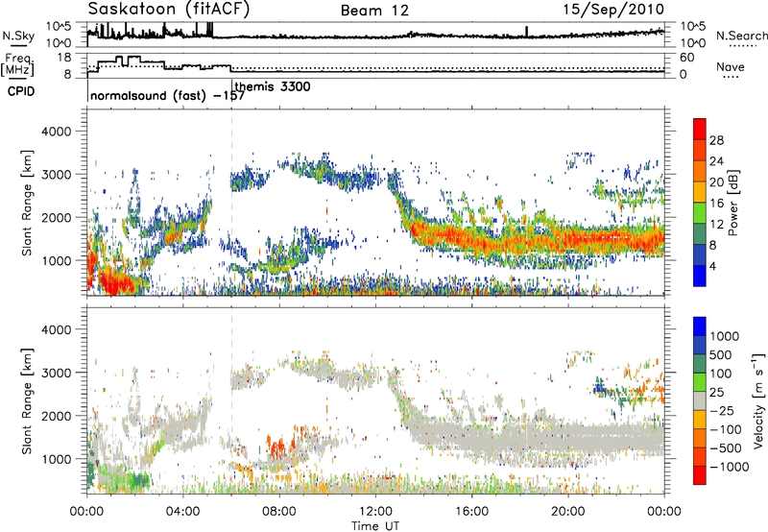
Task: Click the 'Freq. [MHz]' axis label
Action: pos(19,64)
